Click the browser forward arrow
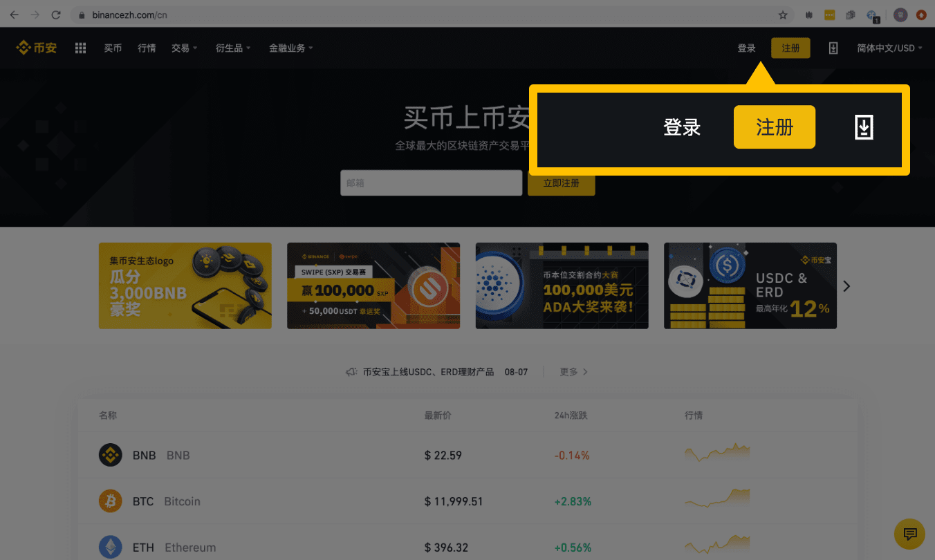 coord(35,15)
